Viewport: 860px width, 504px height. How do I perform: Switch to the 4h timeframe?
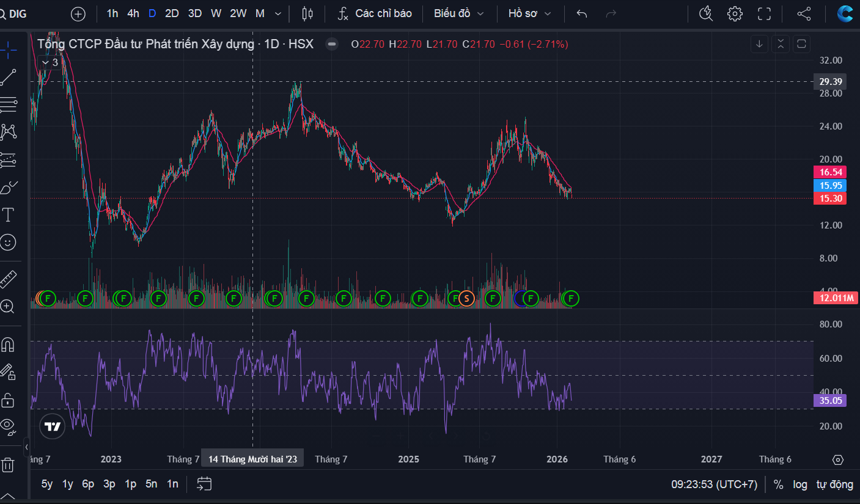(133, 13)
